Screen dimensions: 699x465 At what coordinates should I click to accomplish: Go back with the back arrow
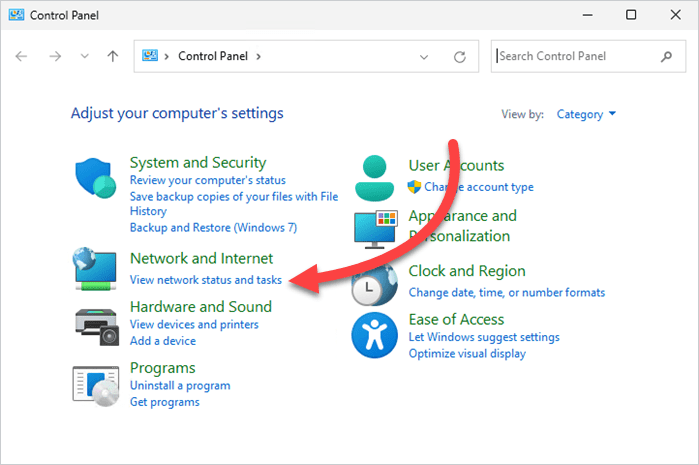(21, 56)
